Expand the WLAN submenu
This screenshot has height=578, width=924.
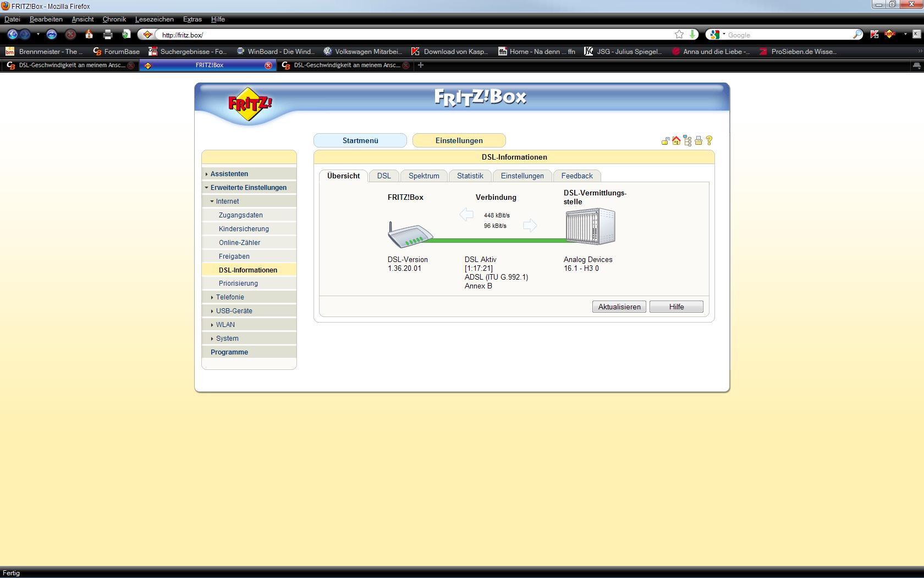pos(249,325)
